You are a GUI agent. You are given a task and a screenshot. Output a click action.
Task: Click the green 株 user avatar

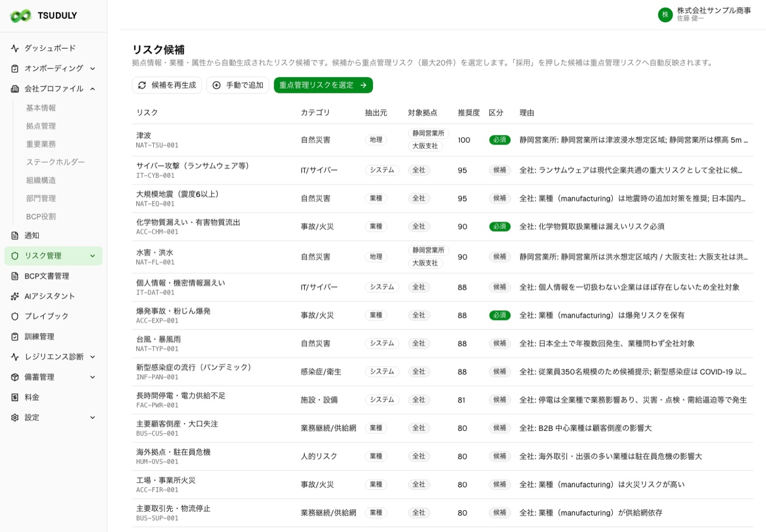pyautogui.click(x=665, y=15)
